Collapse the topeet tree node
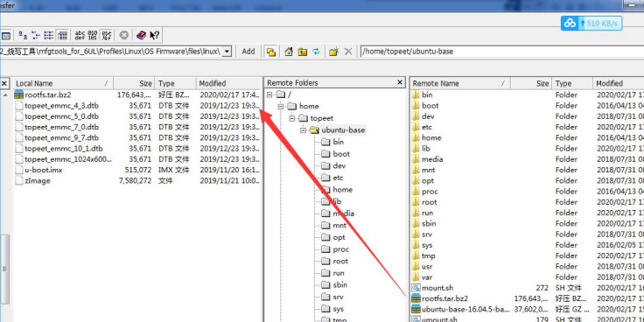The width and height of the screenshot is (644, 322). coord(292,118)
